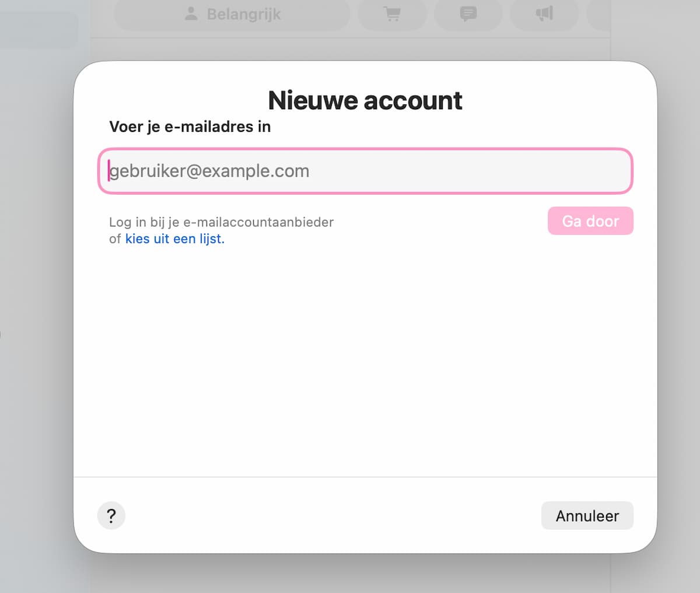This screenshot has width=700, height=593.
Task: Select the highlighted item in the dimmed sidebar
Action: (x=38, y=30)
